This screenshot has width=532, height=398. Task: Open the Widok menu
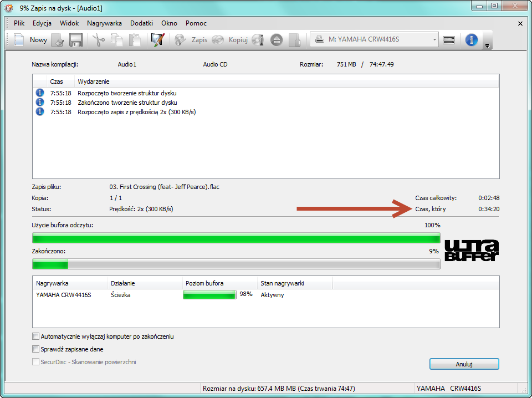[69, 23]
